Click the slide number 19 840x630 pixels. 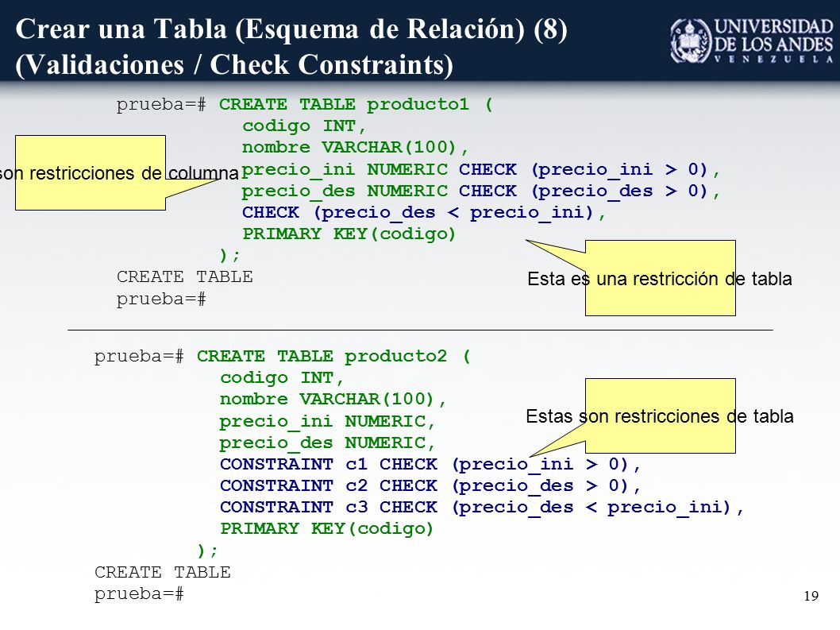(x=811, y=596)
